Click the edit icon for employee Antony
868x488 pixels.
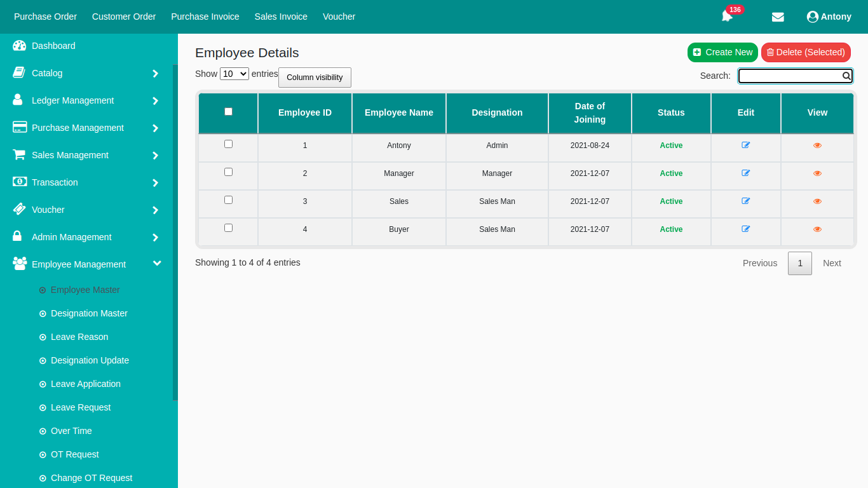point(746,146)
